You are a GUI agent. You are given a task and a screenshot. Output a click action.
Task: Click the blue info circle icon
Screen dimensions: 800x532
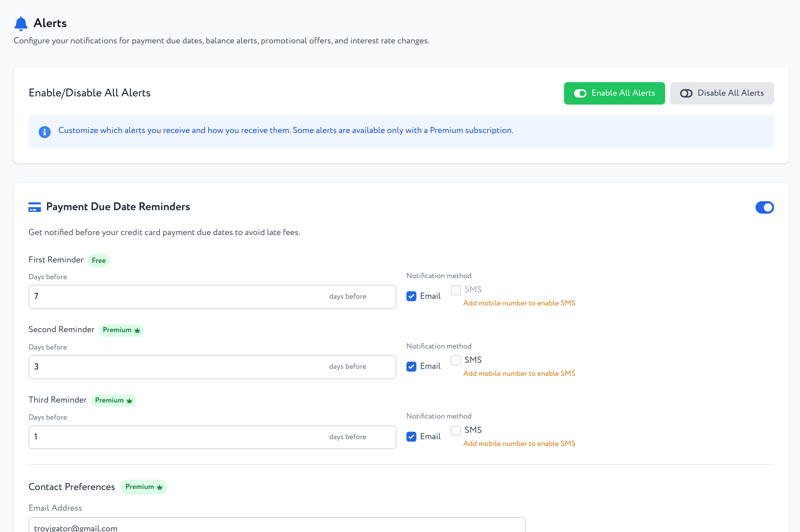coord(44,132)
